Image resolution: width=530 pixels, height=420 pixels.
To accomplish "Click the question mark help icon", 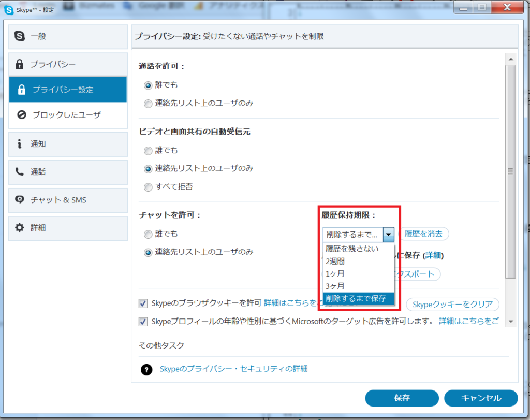I will coord(147,369).
